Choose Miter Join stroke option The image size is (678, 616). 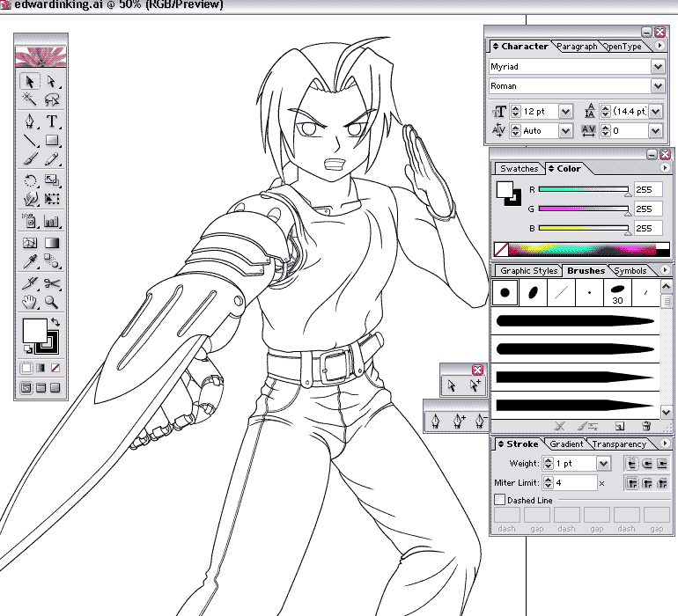[x=632, y=483]
